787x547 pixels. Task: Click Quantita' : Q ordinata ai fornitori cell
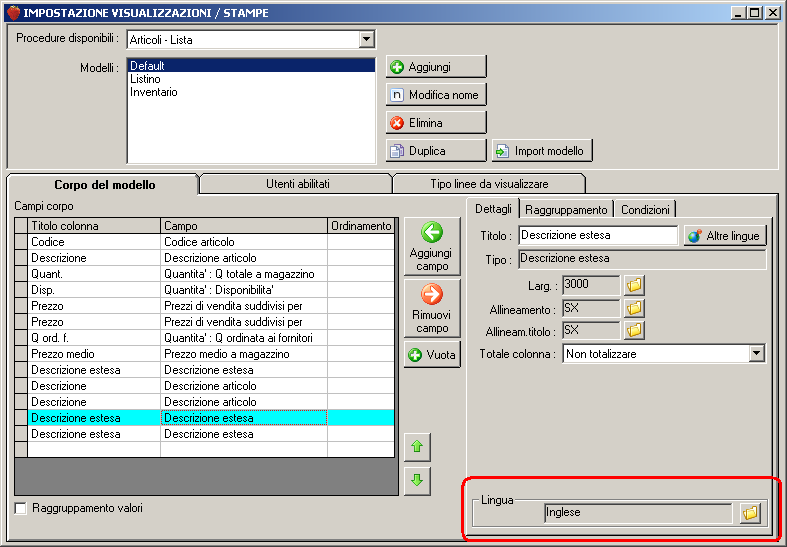[x=244, y=338]
